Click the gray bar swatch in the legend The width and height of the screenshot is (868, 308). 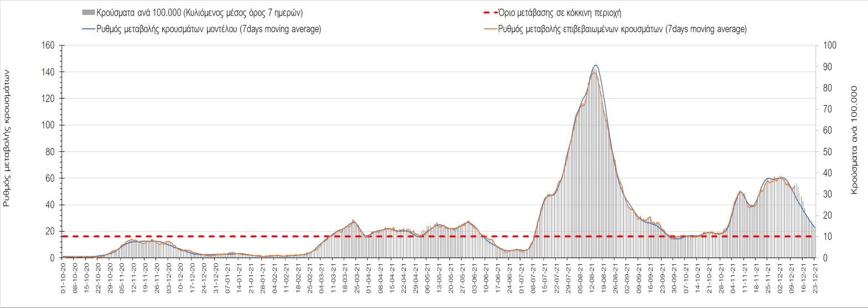pyautogui.click(x=87, y=13)
